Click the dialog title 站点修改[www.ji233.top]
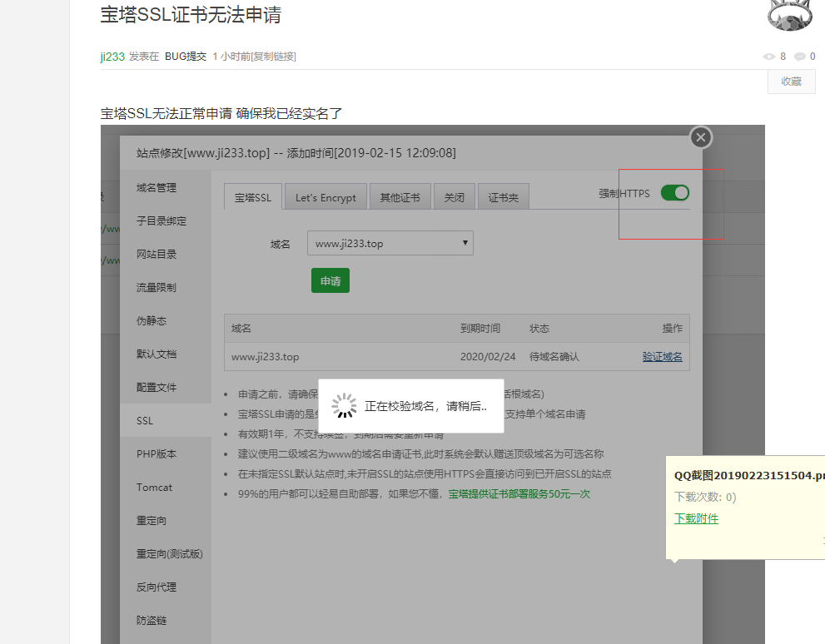Viewport: 825px width, 644px height. pos(203,153)
